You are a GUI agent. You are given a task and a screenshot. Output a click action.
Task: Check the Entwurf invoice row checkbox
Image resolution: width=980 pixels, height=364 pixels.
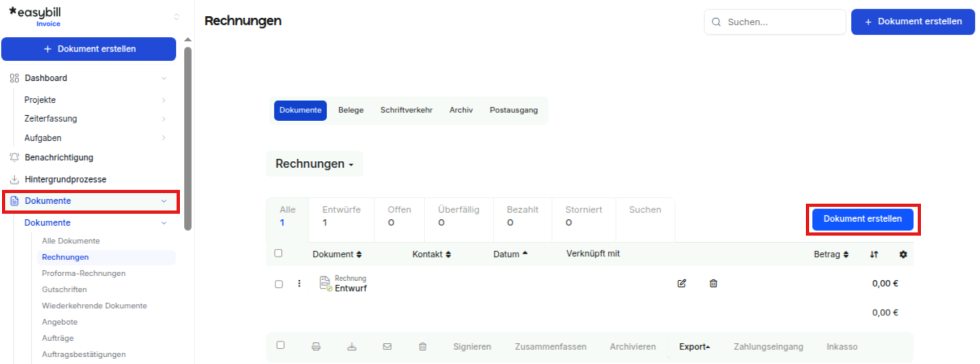coord(279,284)
